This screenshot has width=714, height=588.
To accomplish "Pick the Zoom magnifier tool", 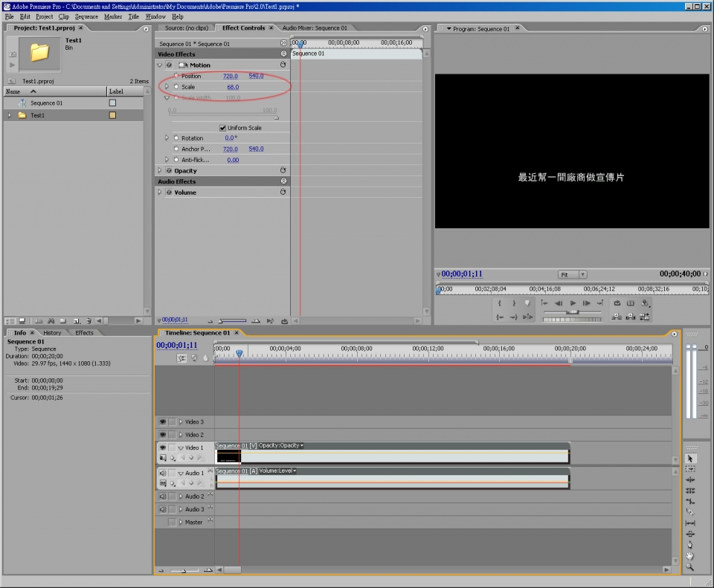I will (690, 566).
